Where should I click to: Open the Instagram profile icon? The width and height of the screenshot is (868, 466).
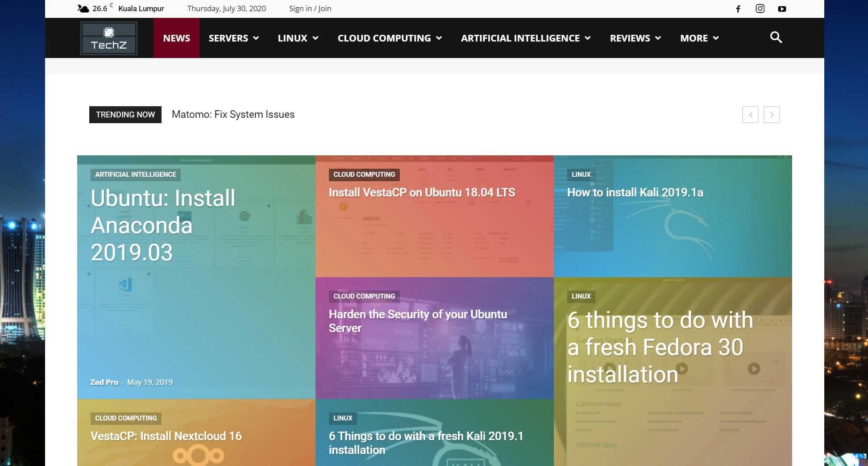760,8
